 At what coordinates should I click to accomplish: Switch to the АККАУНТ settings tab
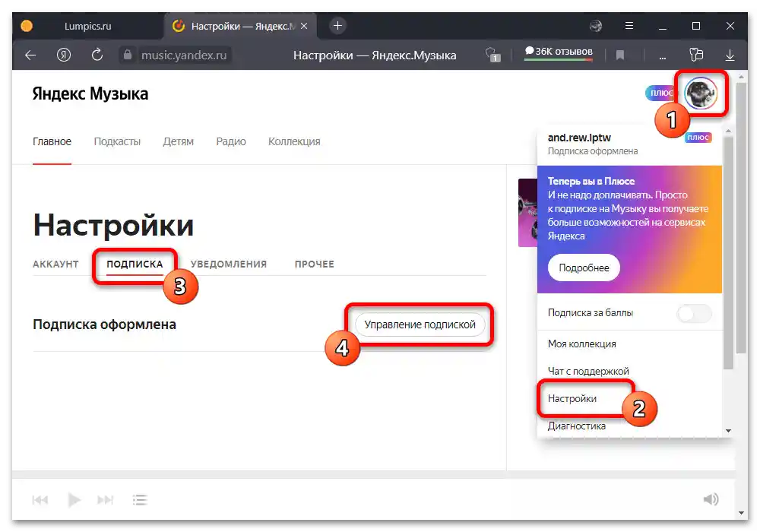click(x=55, y=264)
